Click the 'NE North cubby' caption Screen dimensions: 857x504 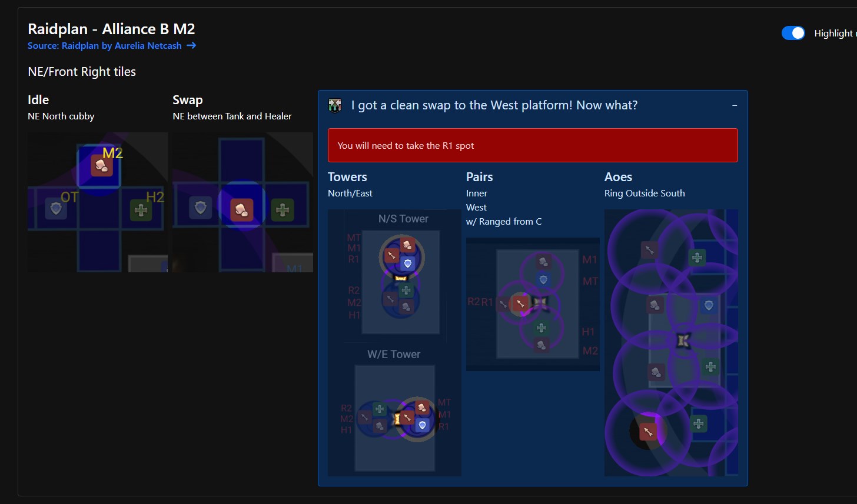tap(61, 116)
